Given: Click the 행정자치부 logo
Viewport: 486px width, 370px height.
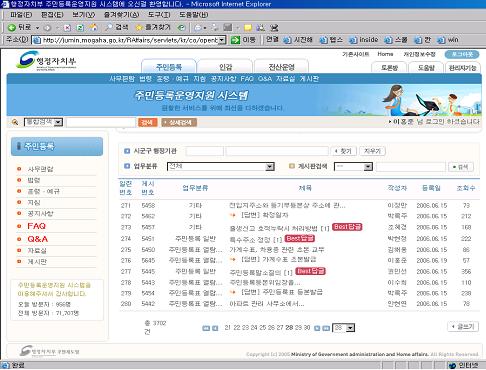Looking at the screenshot, I should click(x=46, y=61).
